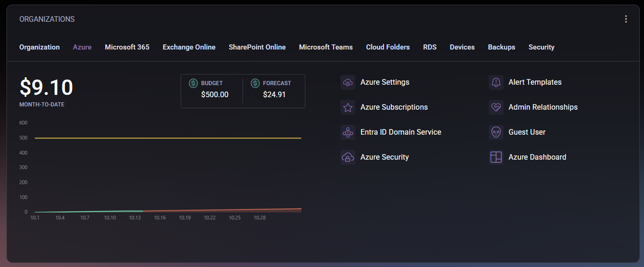644x267 pixels.
Task: Select the SharePoint Online tab
Action: (x=257, y=47)
